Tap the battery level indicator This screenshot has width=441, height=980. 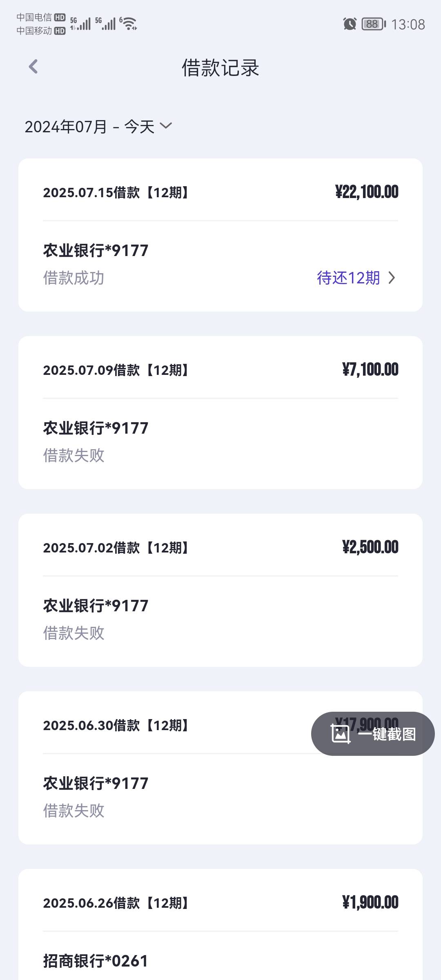click(373, 24)
